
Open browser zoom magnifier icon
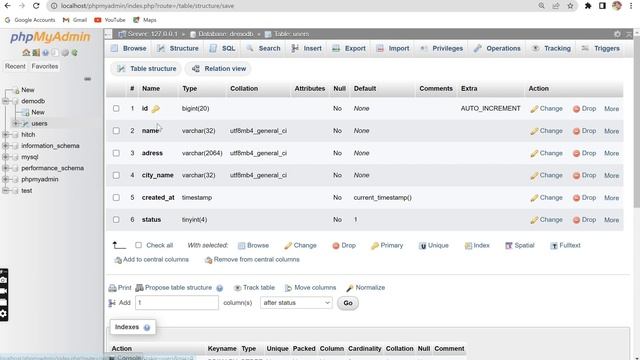[541, 6]
